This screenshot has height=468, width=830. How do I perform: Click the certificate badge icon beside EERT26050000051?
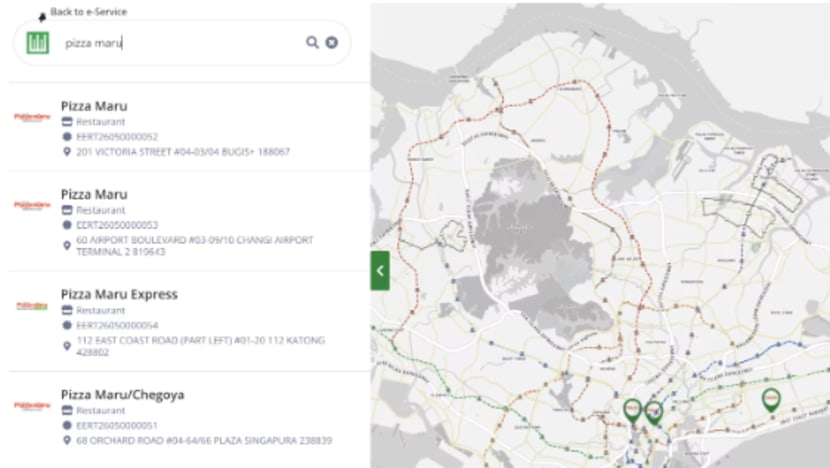click(x=67, y=425)
